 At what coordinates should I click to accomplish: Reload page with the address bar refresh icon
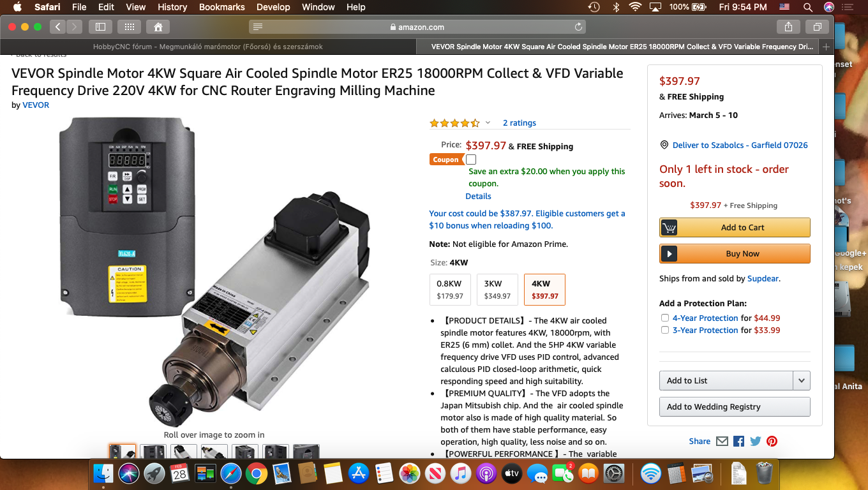click(x=578, y=27)
